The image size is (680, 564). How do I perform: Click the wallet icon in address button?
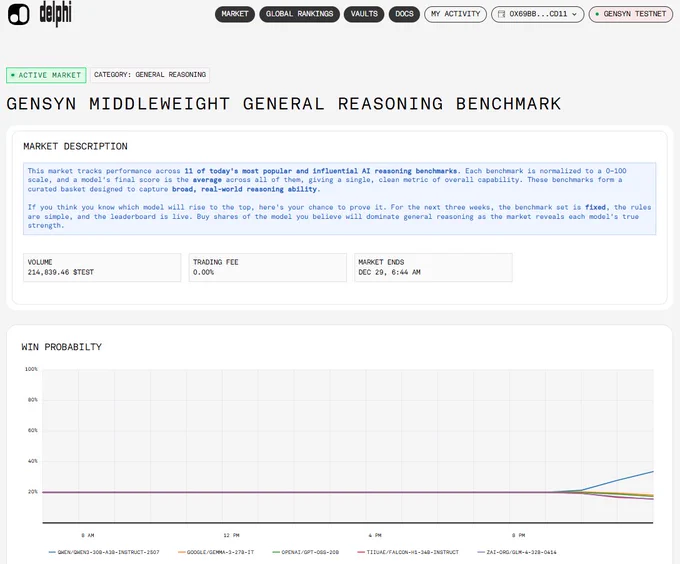click(x=501, y=14)
